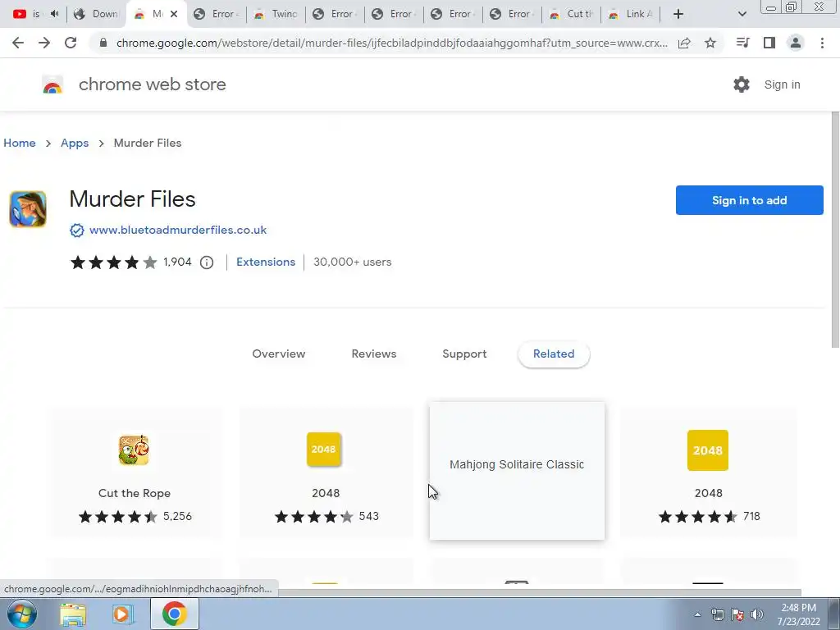The height and width of the screenshot is (630, 840).
Task: Open the volume control in system tray
Action: pos(757,614)
